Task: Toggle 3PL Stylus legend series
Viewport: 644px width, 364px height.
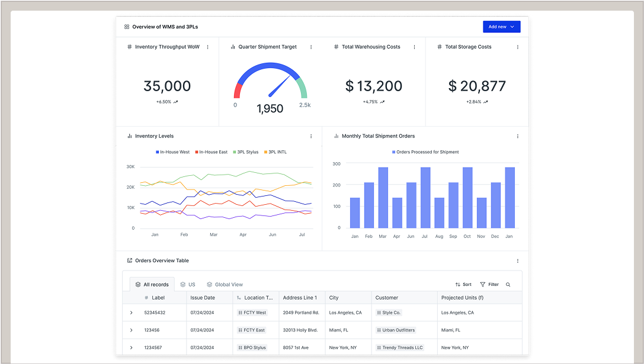Action: click(x=245, y=152)
